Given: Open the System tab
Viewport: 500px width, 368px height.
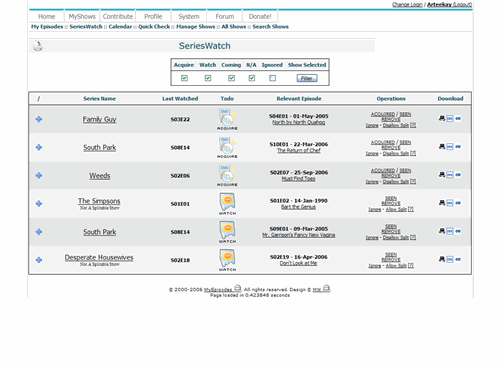Looking at the screenshot, I should (189, 16).
